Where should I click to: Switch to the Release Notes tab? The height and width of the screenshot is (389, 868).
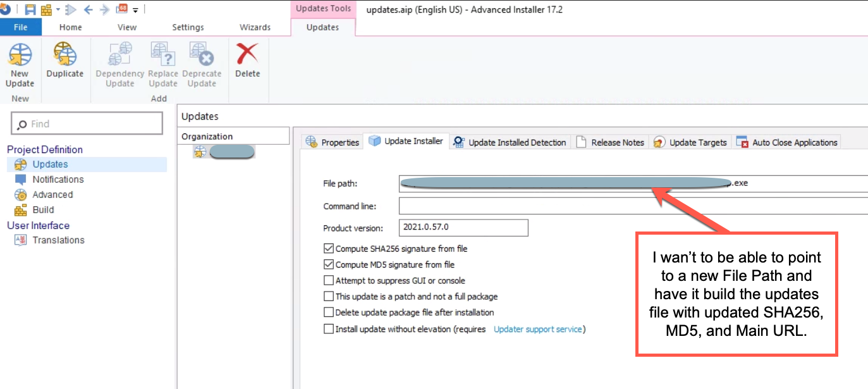pyautogui.click(x=610, y=142)
